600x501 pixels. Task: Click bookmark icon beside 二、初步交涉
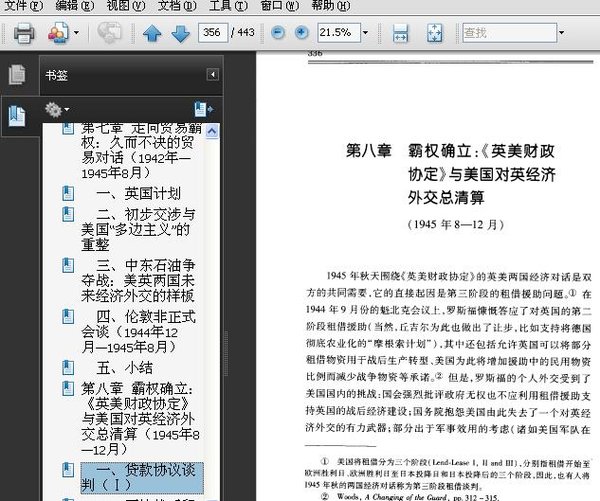[68, 214]
